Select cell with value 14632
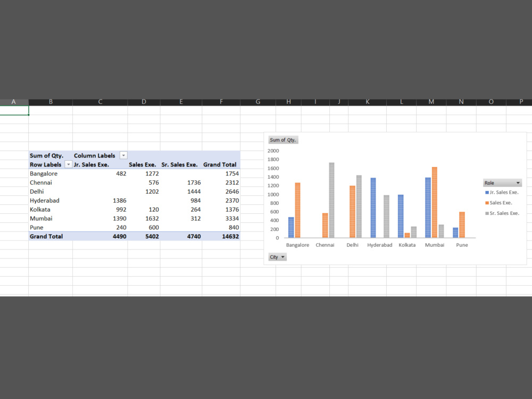 [x=221, y=237]
